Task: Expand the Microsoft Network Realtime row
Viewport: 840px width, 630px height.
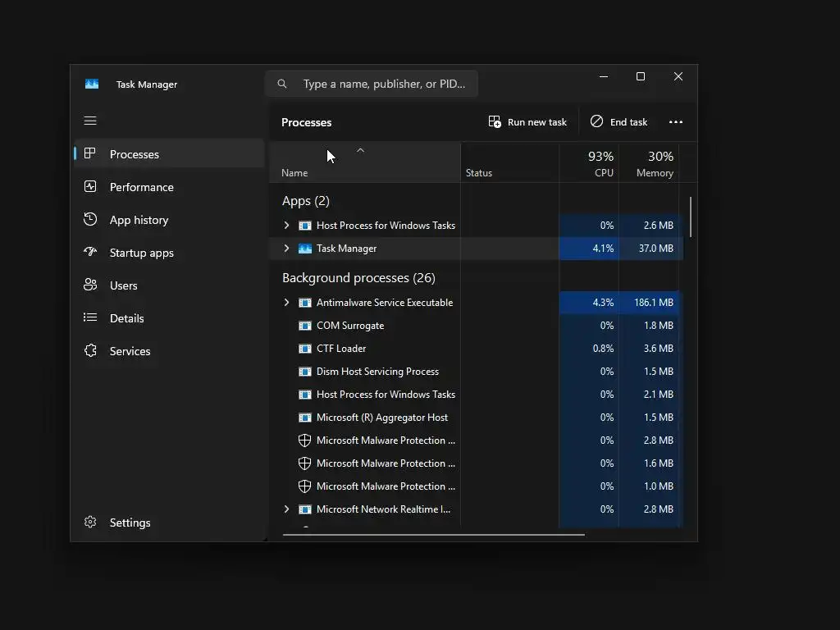Action: pyautogui.click(x=286, y=509)
